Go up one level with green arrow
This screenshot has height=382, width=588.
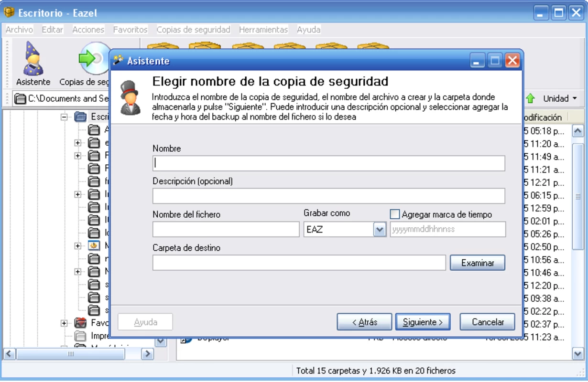(x=530, y=99)
